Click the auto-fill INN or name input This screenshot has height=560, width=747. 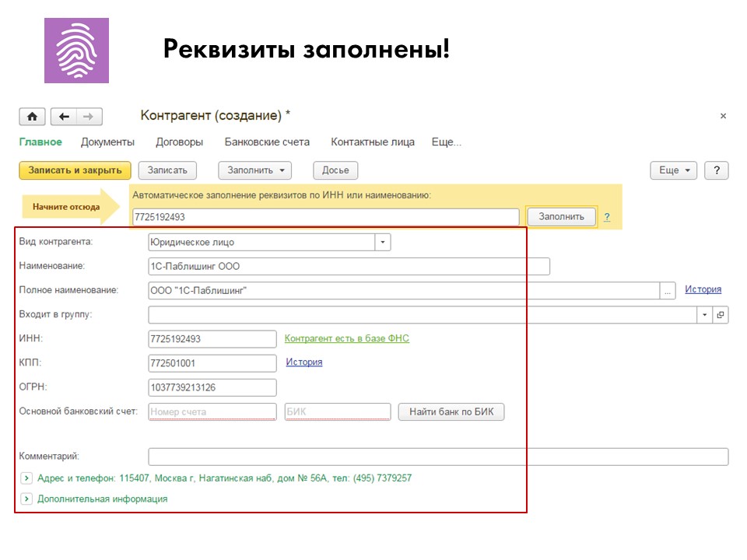click(x=326, y=217)
